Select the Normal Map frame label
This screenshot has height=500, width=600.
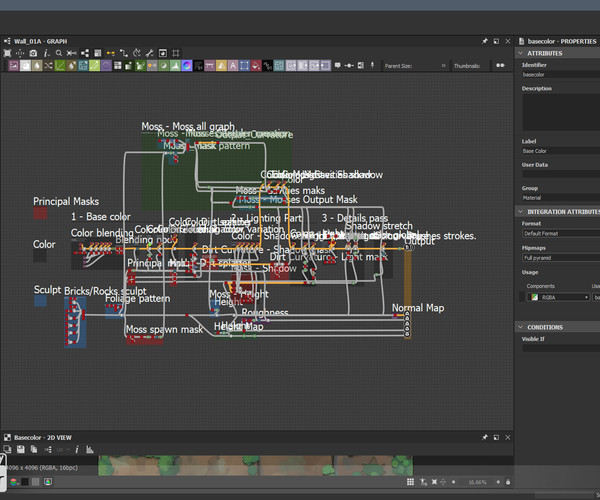[418, 308]
